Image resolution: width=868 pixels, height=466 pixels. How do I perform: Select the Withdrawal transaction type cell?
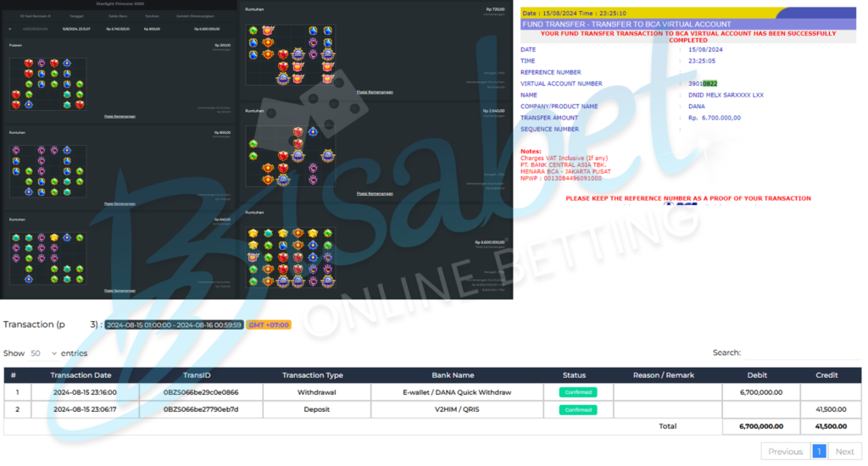click(x=317, y=392)
